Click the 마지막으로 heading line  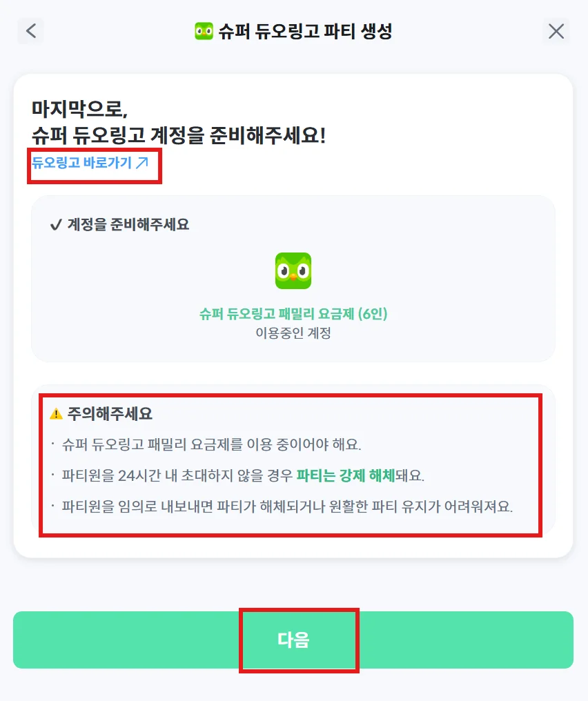click(x=80, y=109)
